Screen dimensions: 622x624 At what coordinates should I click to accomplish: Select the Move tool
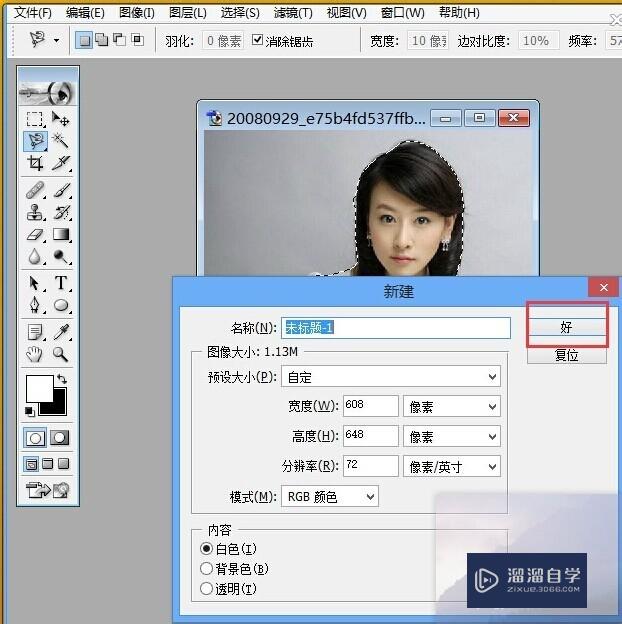point(61,119)
